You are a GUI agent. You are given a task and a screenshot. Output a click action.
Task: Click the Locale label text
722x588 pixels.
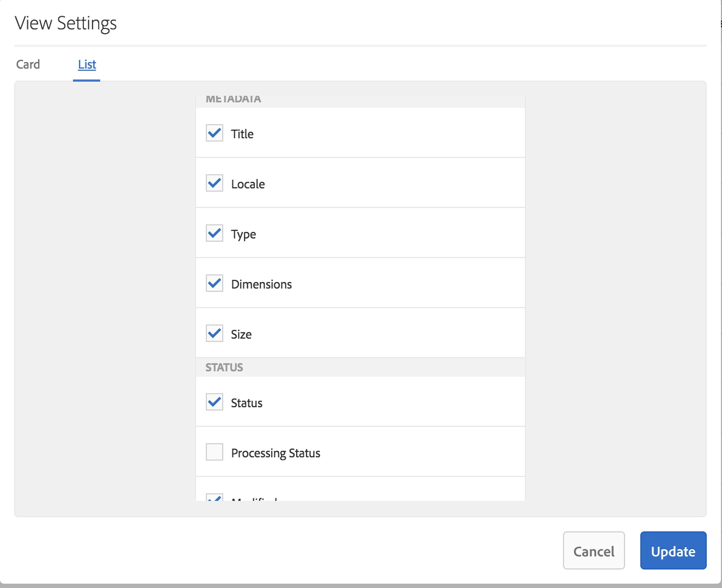click(248, 184)
